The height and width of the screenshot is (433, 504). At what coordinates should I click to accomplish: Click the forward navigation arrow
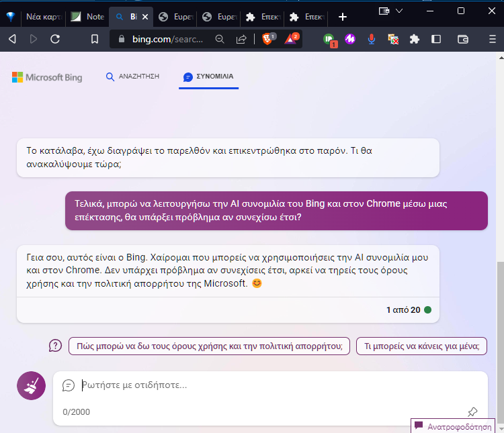click(x=34, y=39)
